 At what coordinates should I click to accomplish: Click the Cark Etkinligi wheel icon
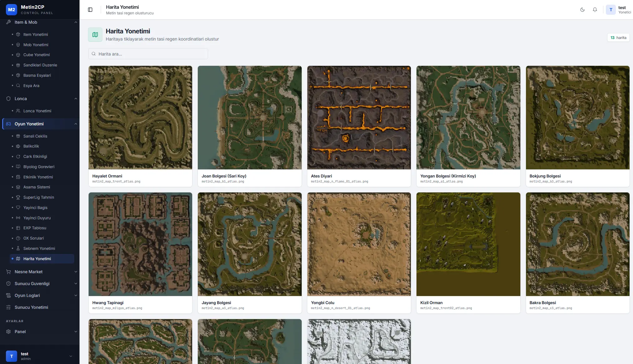point(18,156)
